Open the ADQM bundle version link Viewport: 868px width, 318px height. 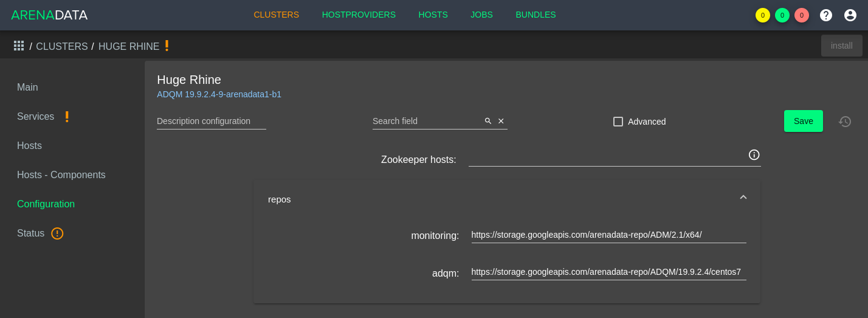coord(219,94)
